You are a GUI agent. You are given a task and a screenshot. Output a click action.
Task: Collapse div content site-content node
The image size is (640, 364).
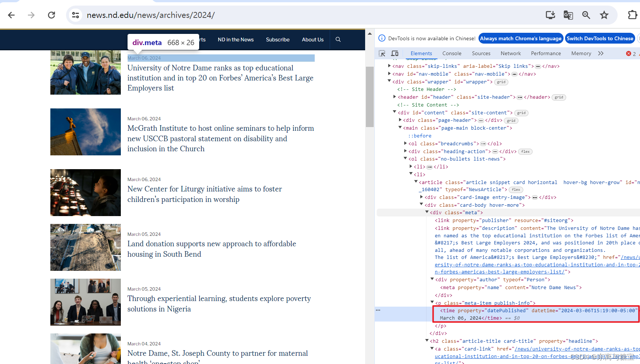pos(395,112)
